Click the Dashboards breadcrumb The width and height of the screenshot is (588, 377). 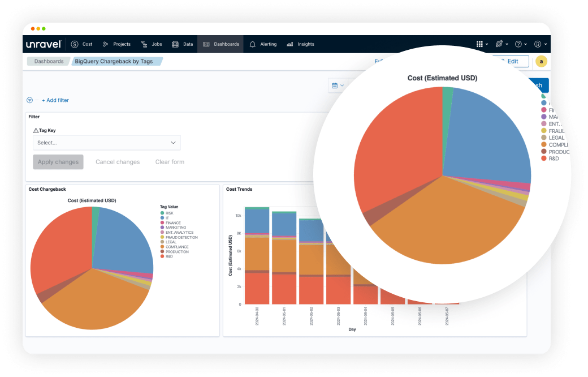49,61
